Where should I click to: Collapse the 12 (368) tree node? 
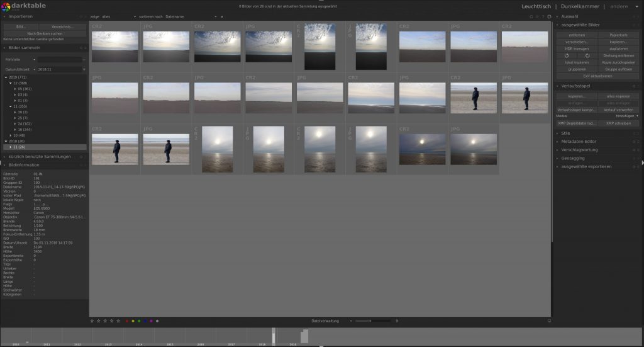[x=11, y=83]
